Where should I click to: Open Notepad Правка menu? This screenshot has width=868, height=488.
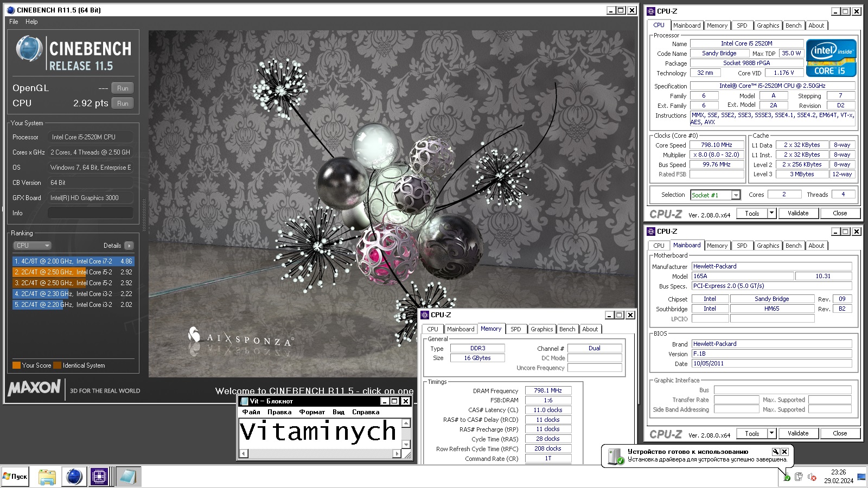point(279,412)
